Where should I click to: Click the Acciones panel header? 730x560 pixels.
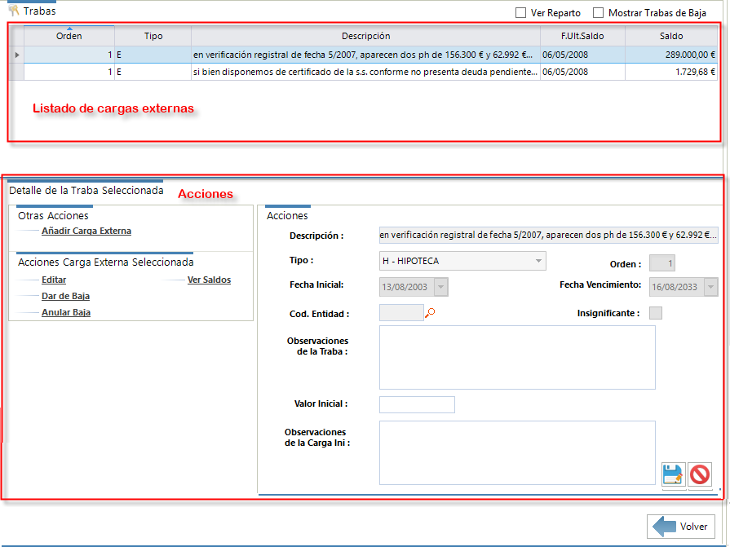(x=287, y=215)
